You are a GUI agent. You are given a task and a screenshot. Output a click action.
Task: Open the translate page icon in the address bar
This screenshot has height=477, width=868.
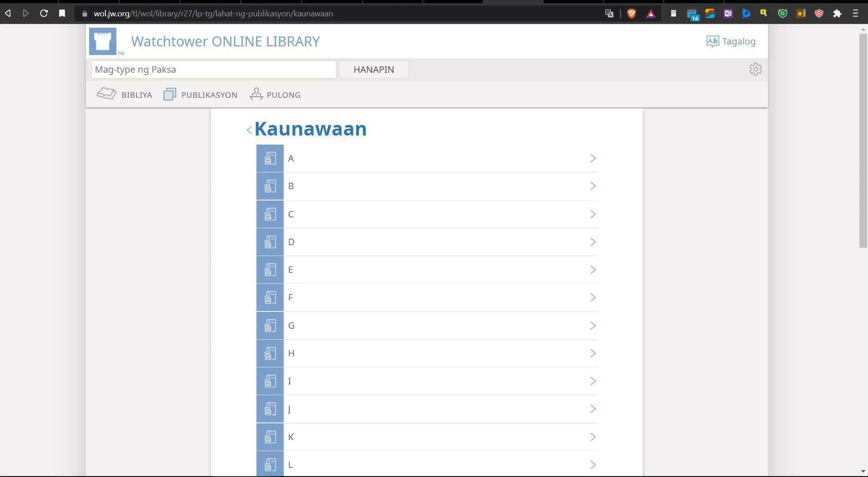(609, 14)
